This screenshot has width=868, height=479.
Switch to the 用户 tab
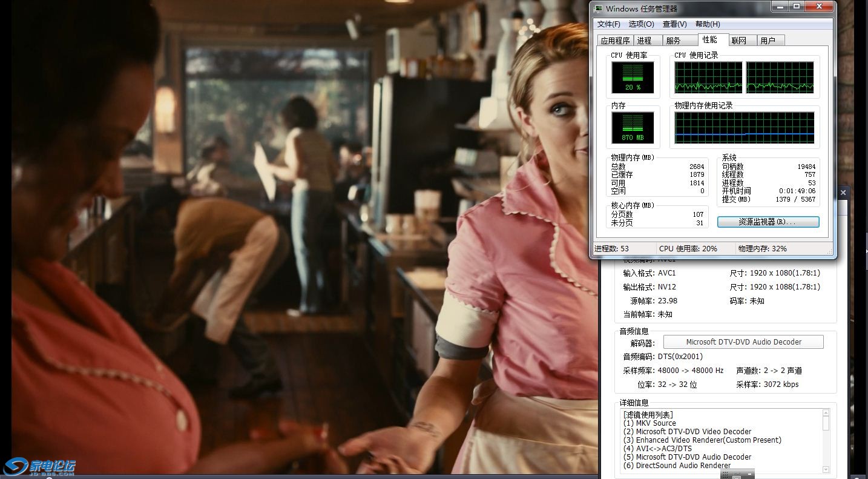click(x=768, y=41)
